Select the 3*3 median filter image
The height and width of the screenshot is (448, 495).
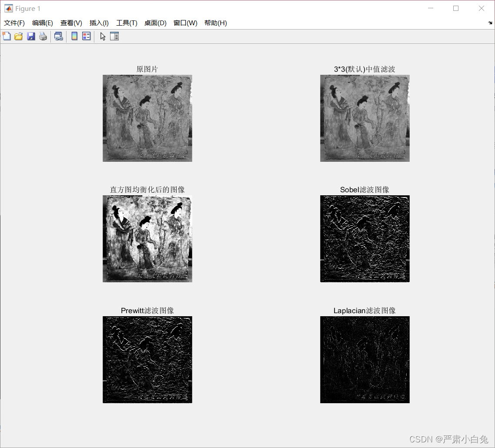point(365,118)
